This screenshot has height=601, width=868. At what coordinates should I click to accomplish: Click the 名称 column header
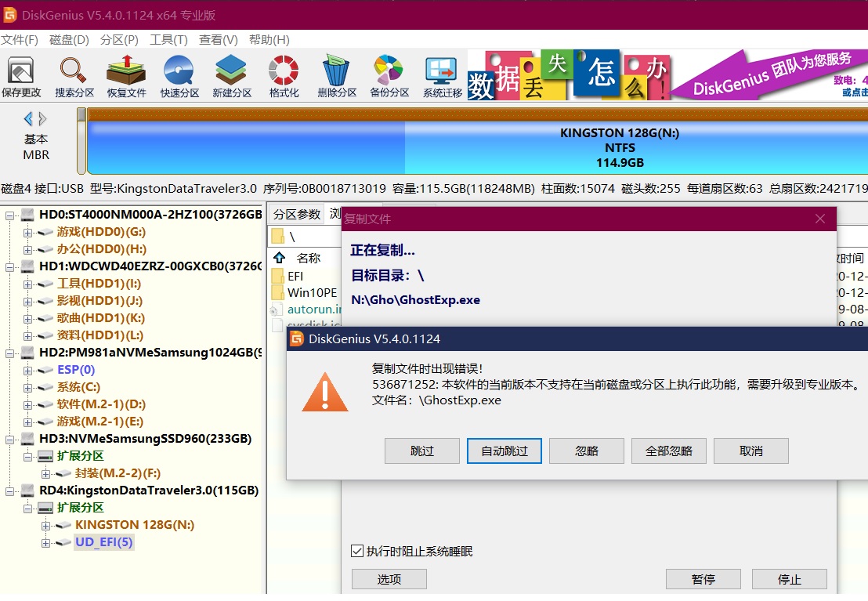[309, 258]
